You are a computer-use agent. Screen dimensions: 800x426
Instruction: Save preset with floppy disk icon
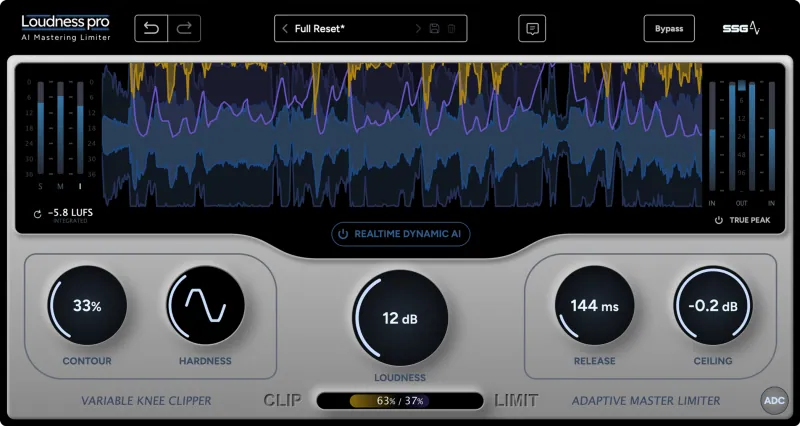(435, 29)
